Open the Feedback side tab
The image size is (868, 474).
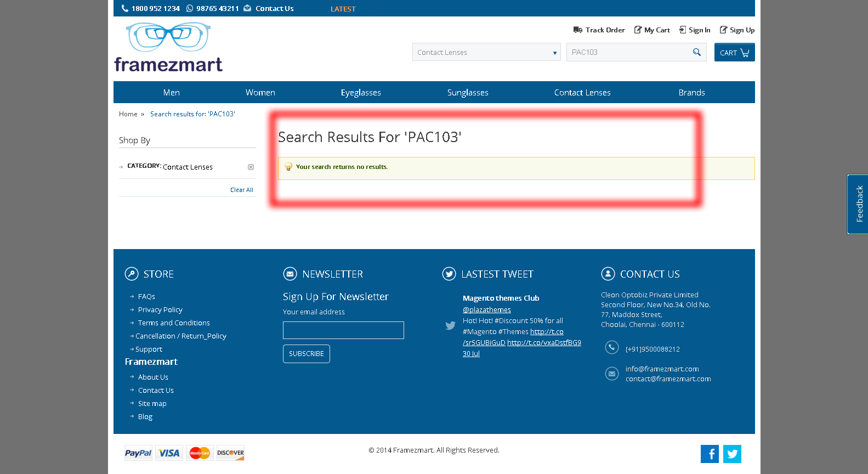[x=858, y=204]
